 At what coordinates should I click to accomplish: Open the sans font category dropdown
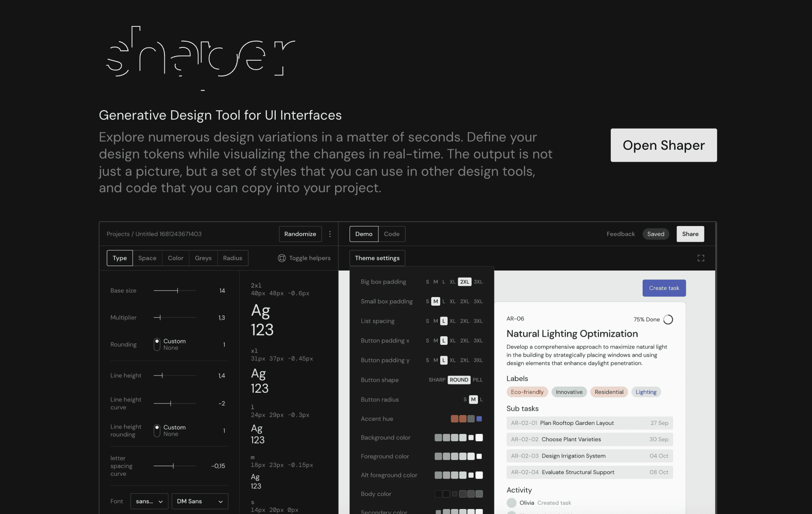point(149,501)
